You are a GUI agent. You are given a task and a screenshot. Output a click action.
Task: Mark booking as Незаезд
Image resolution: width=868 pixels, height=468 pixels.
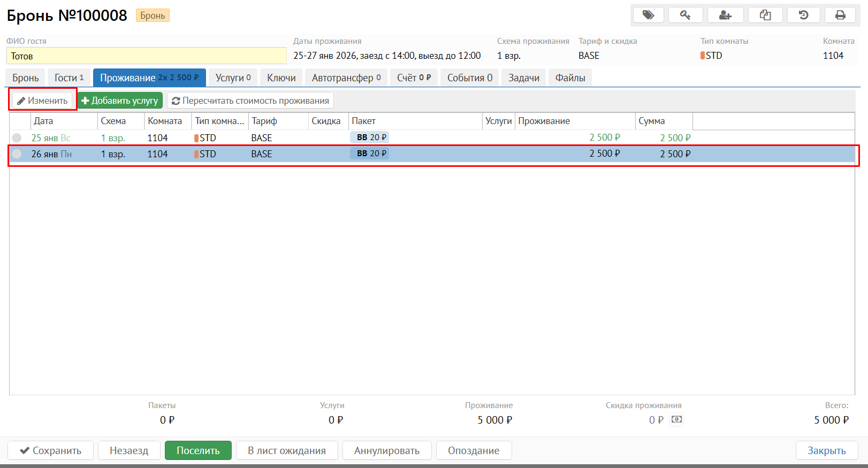[129, 450]
